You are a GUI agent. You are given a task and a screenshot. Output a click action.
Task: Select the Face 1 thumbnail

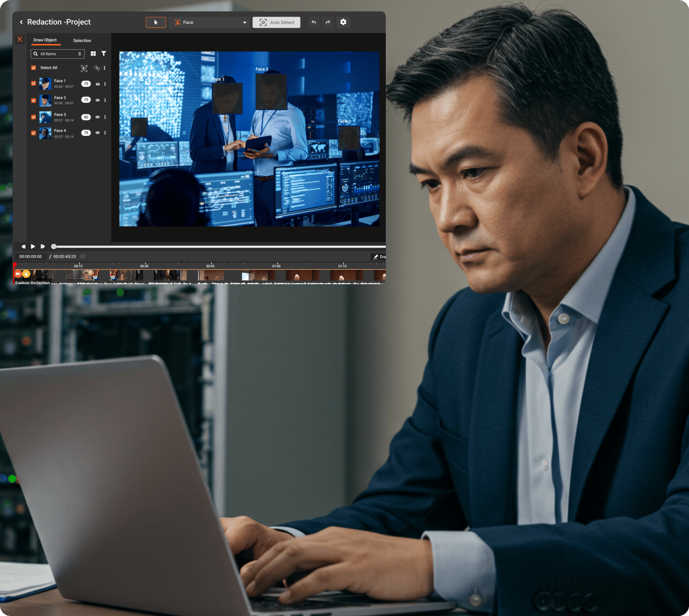pos(46,84)
